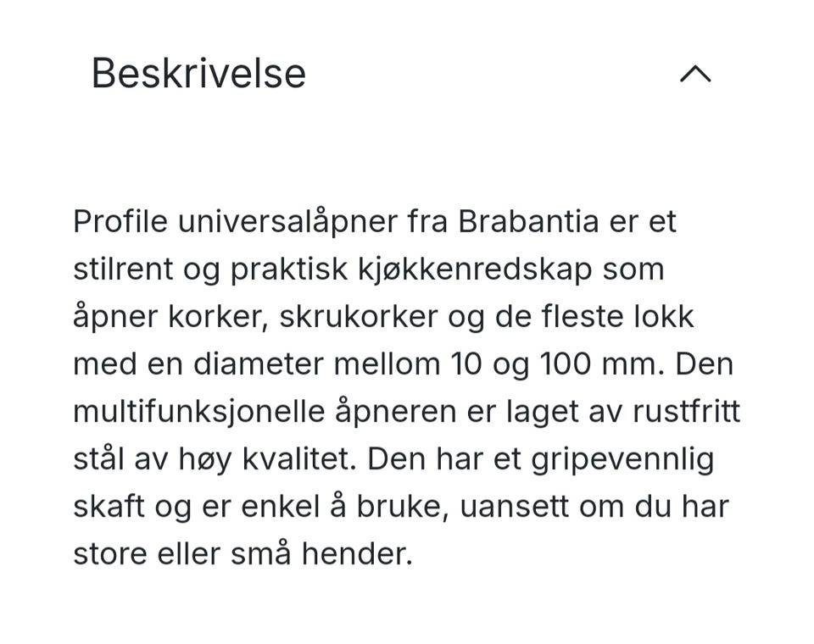
Task: Collapse the Beskrivelse section with the chevron
Action: (x=695, y=75)
